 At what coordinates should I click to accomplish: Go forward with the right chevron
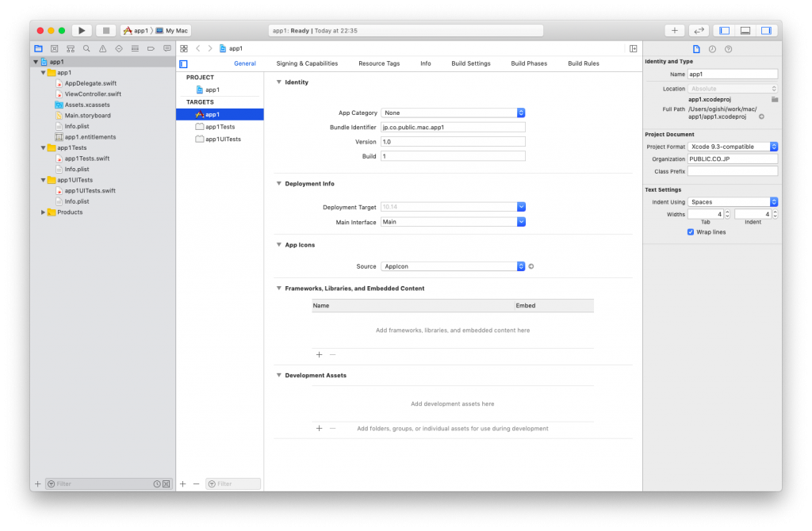(209, 48)
